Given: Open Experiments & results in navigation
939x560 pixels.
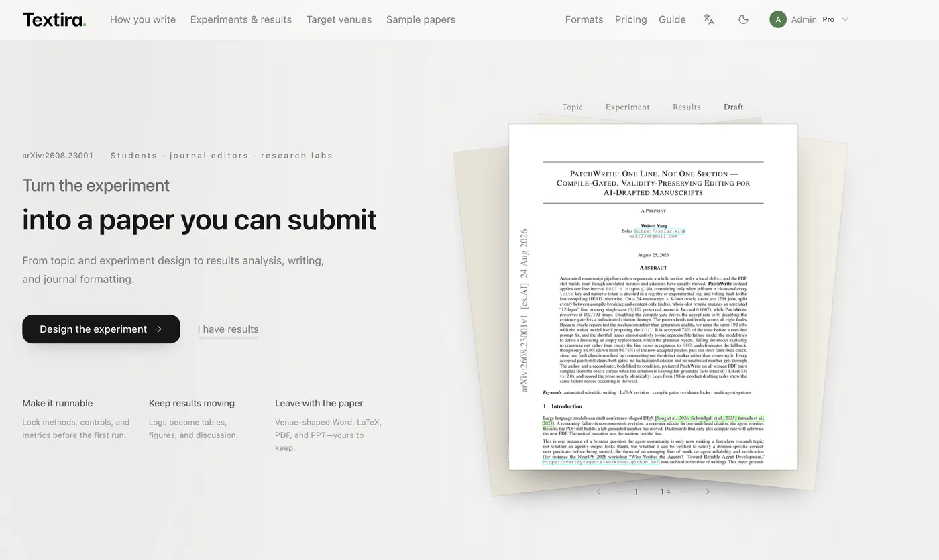Looking at the screenshot, I should point(241,19).
